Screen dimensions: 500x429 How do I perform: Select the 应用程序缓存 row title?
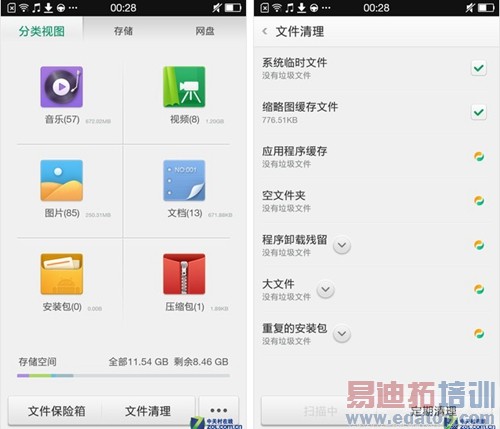click(x=294, y=151)
